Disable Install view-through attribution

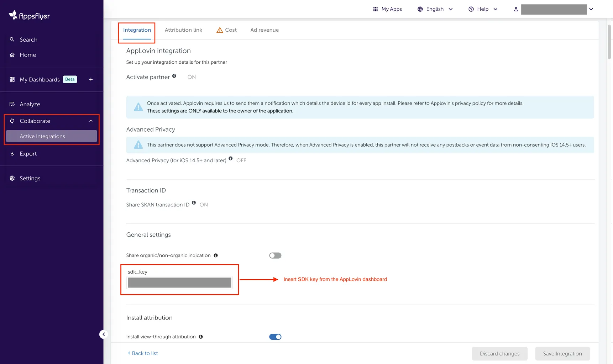pyautogui.click(x=275, y=336)
